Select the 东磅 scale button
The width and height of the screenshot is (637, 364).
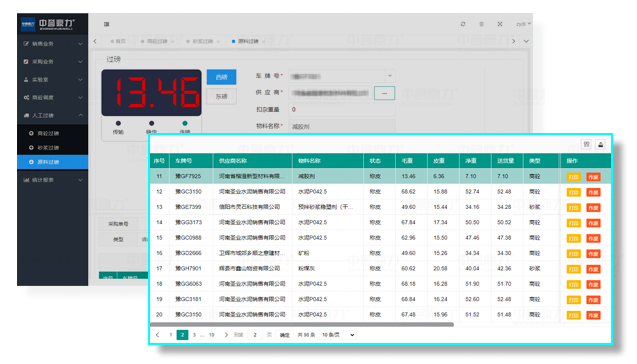point(221,96)
